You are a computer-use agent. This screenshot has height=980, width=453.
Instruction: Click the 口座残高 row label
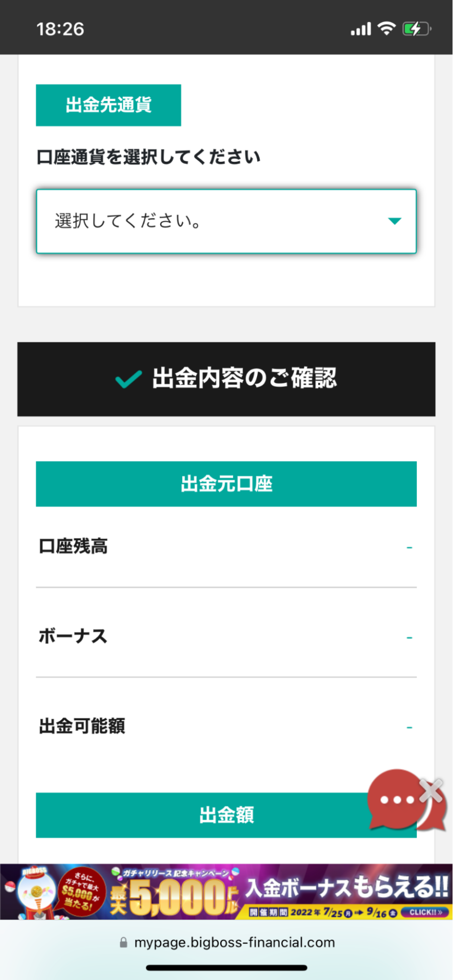(x=74, y=546)
